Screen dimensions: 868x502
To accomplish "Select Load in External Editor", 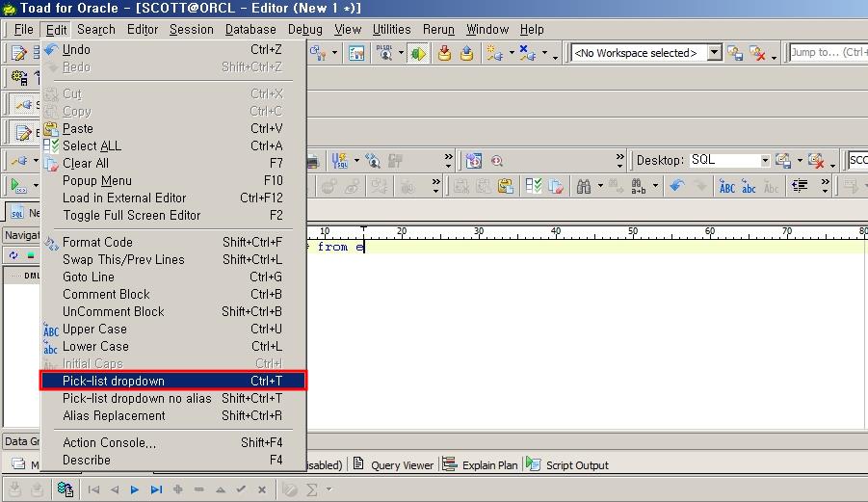I will click(173, 198).
